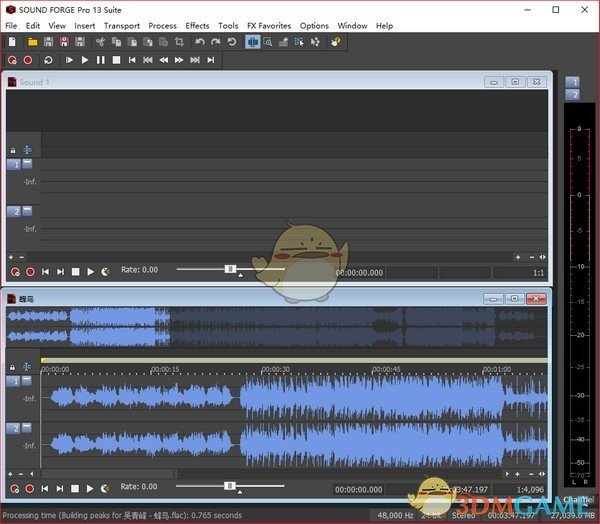Image resolution: width=600 pixels, height=524 pixels.
Task: Click the yellow loop region bar
Action: click(294, 361)
